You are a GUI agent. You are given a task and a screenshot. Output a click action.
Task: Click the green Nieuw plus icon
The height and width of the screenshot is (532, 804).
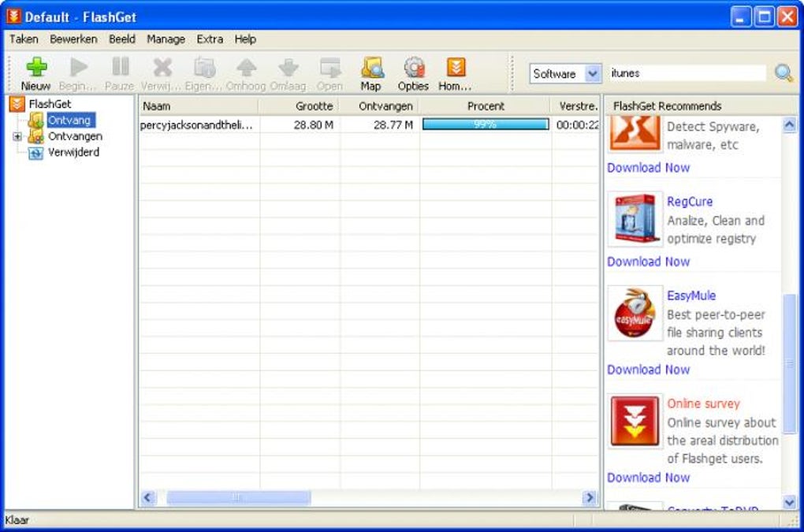36,67
